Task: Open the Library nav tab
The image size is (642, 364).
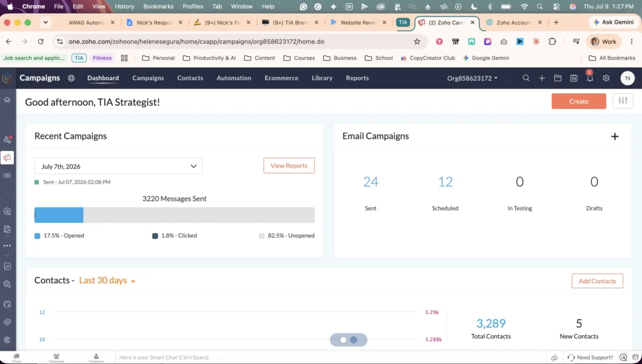Action: (x=322, y=78)
